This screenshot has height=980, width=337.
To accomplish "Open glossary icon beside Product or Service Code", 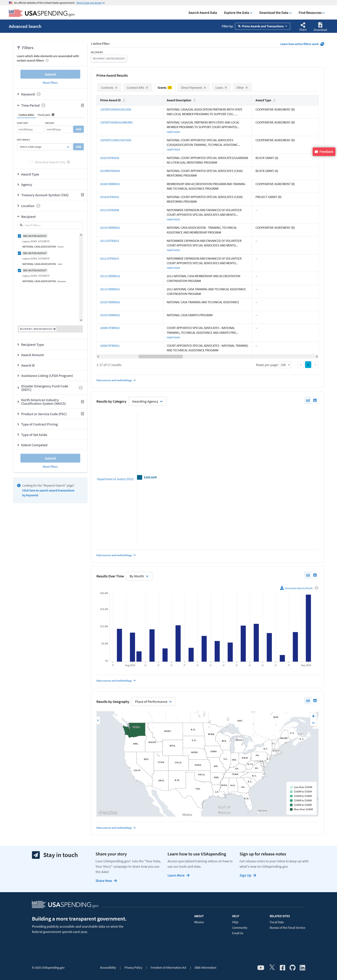I will (82, 414).
